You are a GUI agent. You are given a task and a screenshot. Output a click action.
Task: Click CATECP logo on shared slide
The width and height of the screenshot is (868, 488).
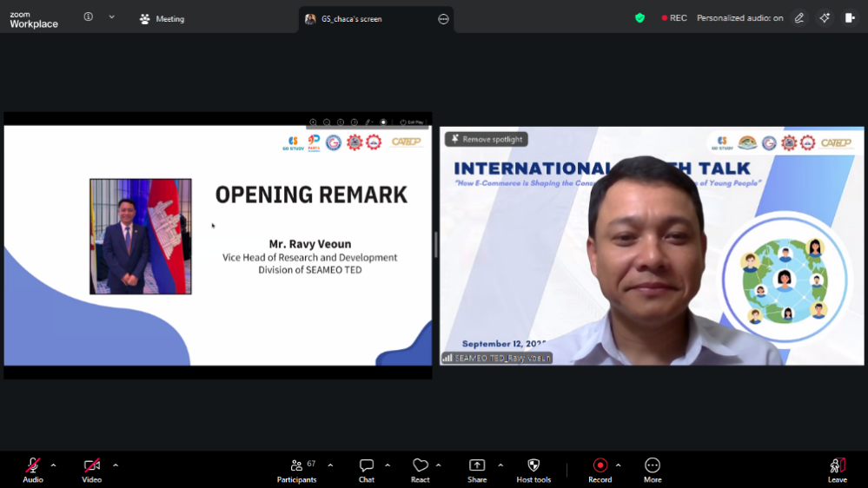click(x=406, y=142)
